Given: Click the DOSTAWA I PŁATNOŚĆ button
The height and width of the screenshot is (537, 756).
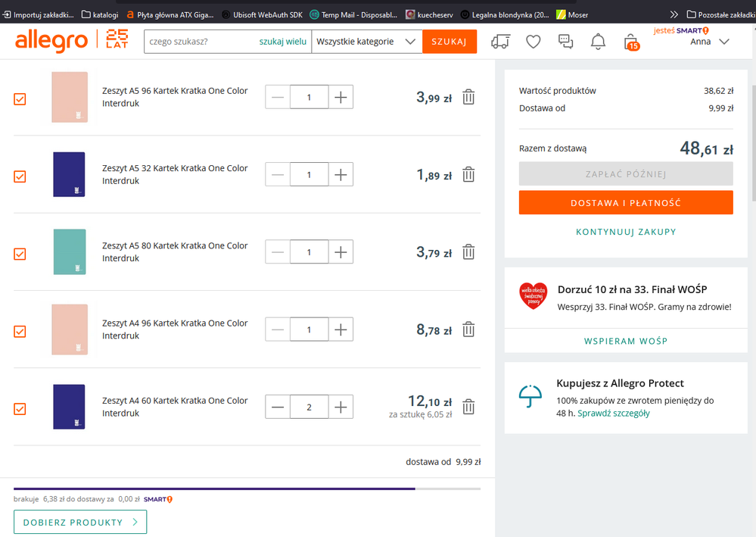Looking at the screenshot, I should point(626,203).
